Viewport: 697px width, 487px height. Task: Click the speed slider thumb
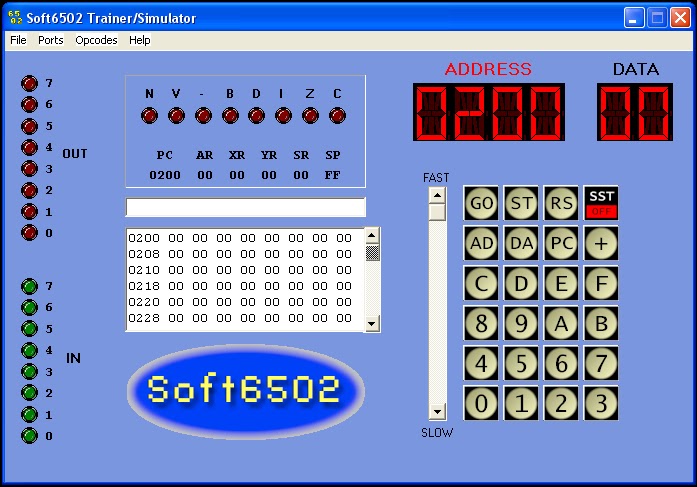click(437, 212)
